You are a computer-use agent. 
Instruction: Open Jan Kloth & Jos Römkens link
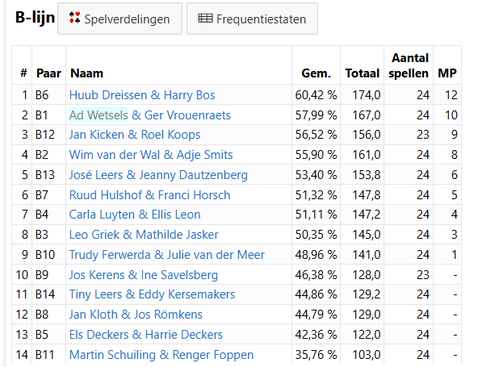click(136, 314)
